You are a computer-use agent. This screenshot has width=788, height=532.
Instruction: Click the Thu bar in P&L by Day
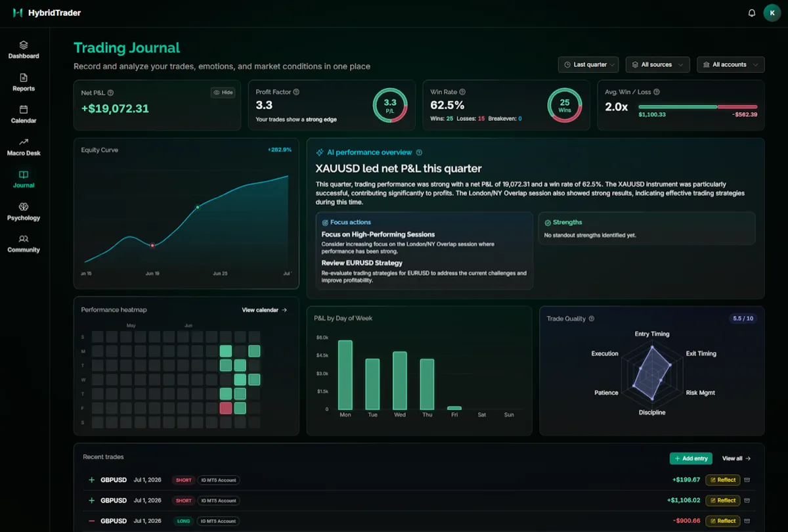point(427,384)
